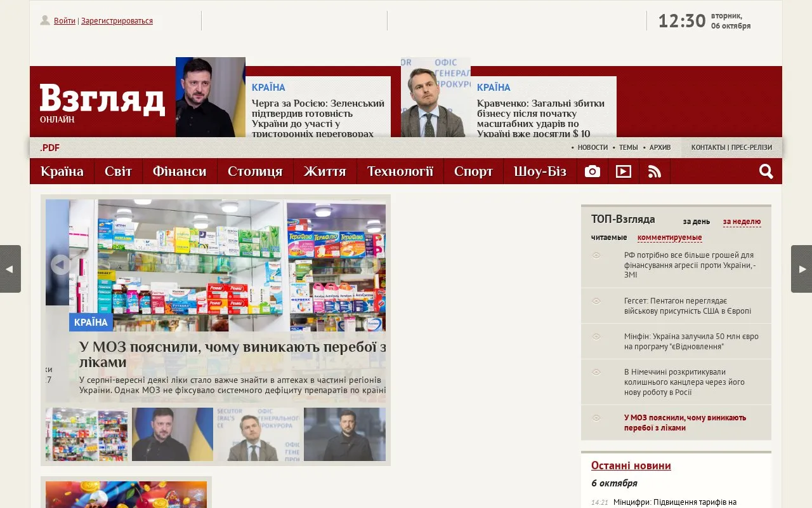Image resolution: width=812 pixels, height=508 pixels.
Task: Show комментируемые articles tab
Action: pyautogui.click(x=670, y=237)
